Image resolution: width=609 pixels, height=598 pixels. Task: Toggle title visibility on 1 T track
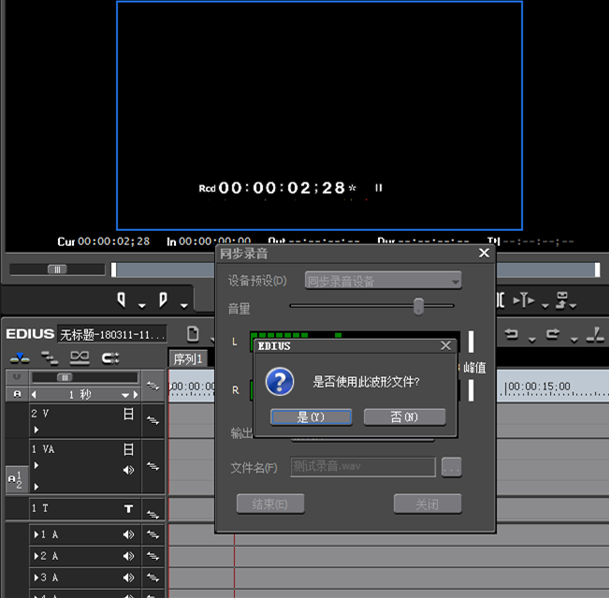click(x=129, y=509)
